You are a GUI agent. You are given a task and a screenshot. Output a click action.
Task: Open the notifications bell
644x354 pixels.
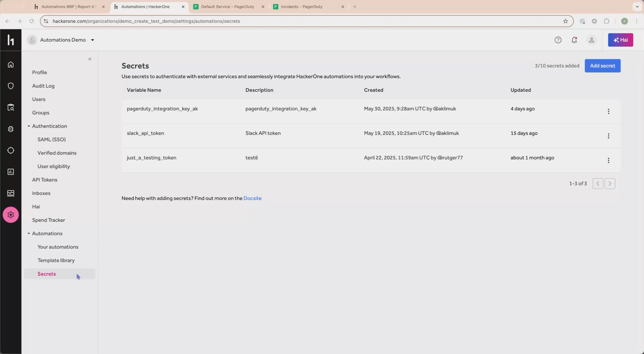(574, 40)
